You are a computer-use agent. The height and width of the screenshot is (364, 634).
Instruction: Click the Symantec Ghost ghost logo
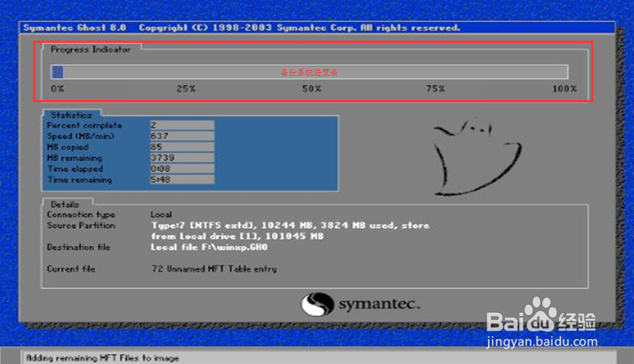pyautogui.click(x=477, y=158)
